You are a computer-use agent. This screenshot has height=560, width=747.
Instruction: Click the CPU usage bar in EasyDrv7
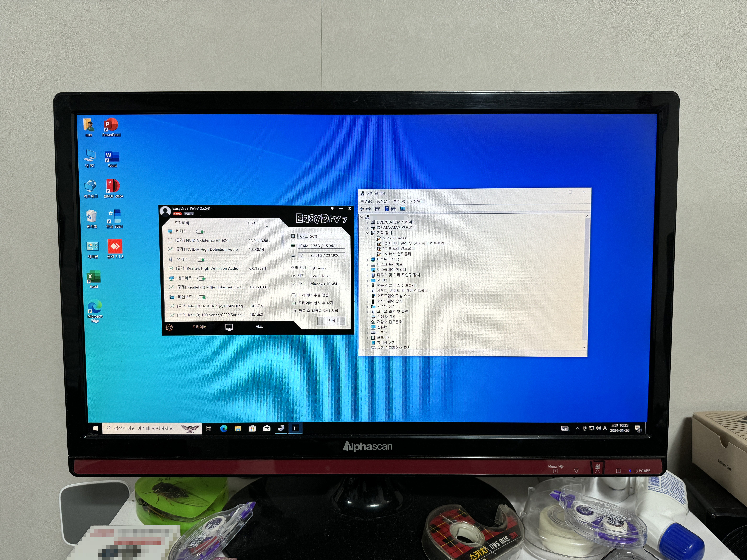click(x=321, y=236)
